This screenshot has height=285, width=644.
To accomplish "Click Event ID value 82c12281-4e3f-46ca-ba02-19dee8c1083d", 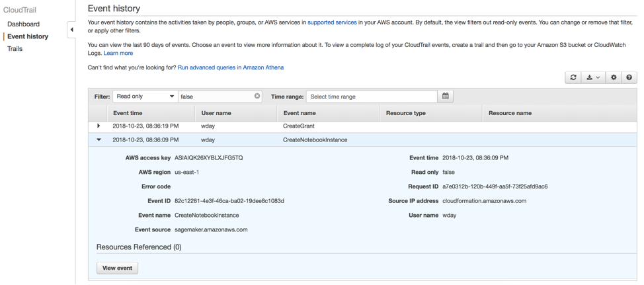I will (229, 201).
